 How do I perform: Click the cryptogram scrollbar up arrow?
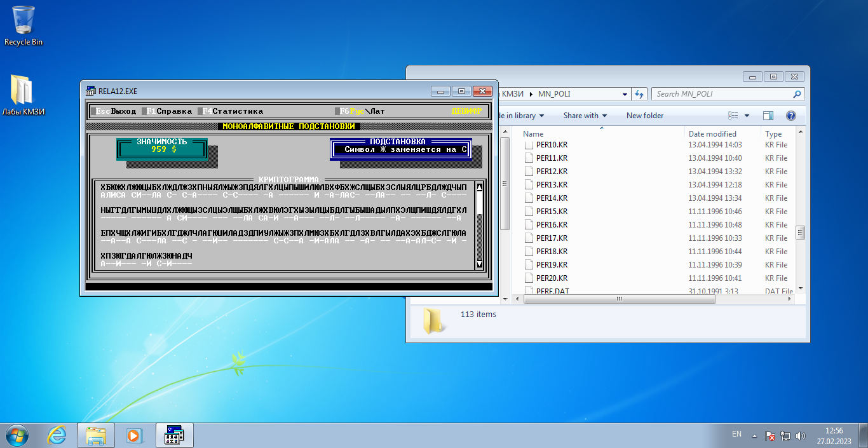[479, 187]
